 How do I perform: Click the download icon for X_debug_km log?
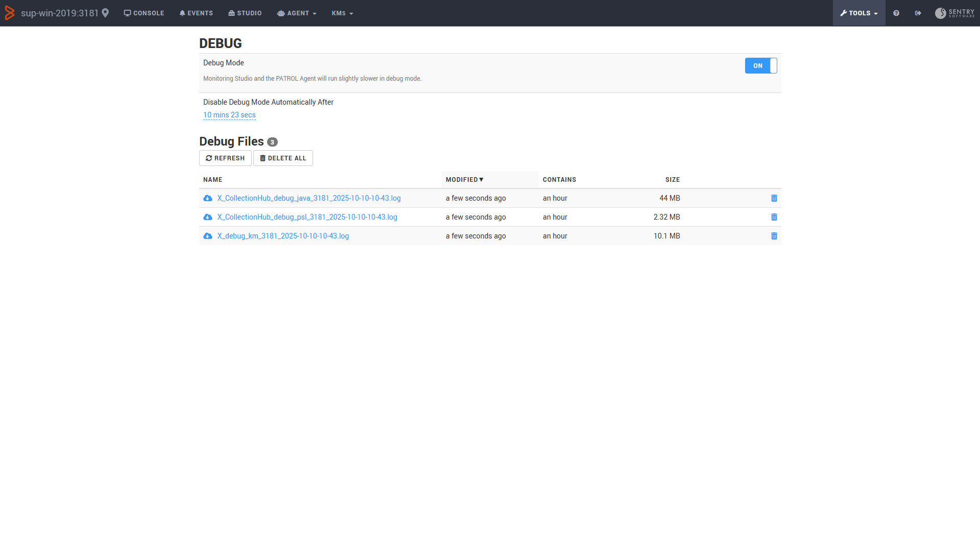point(208,236)
